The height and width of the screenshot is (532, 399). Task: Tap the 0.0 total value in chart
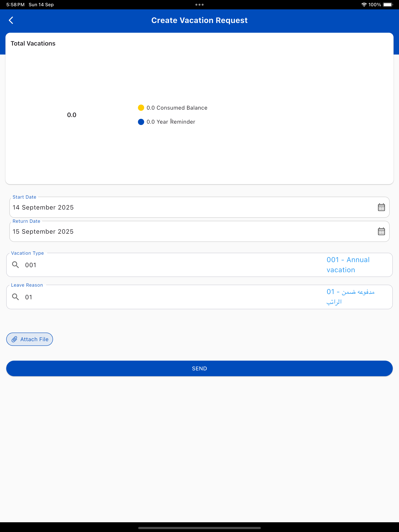tap(72, 115)
